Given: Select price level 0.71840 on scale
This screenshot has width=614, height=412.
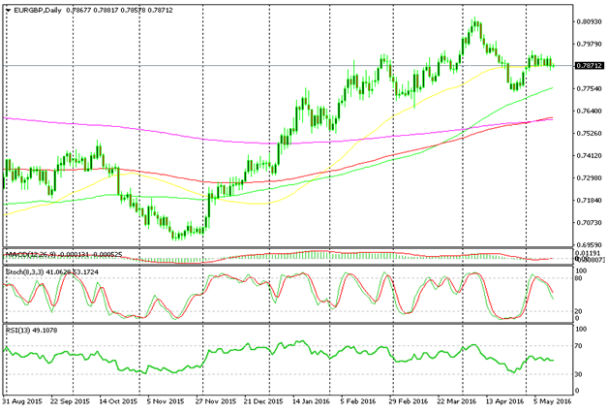Looking at the screenshot, I should [589, 200].
